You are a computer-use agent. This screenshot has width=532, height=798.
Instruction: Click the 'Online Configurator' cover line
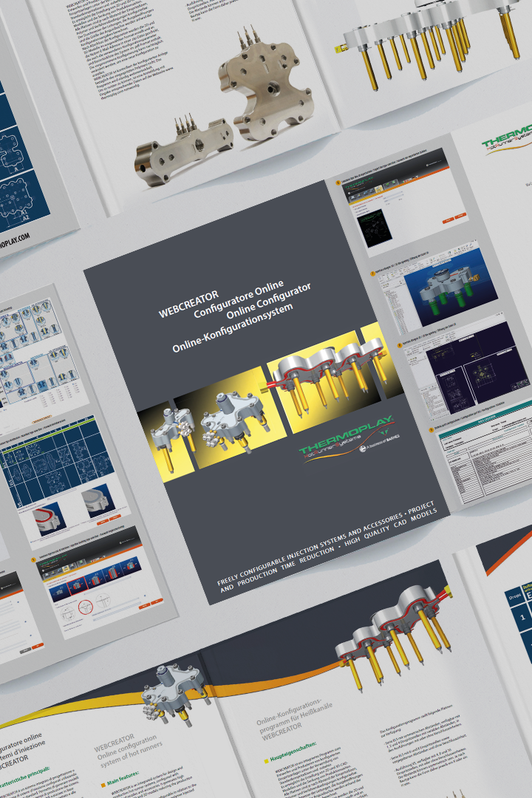pyautogui.click(x=267, y=301)
